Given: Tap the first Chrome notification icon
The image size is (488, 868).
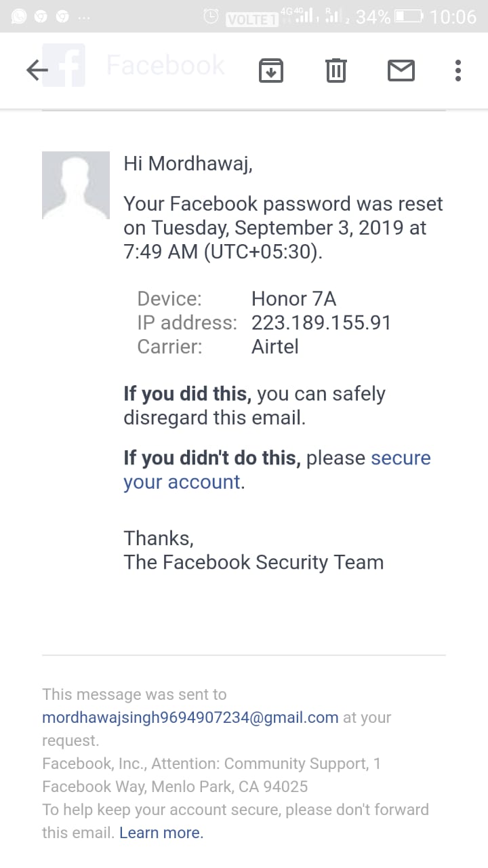Looking at the screenshot, I should (41, 16).
